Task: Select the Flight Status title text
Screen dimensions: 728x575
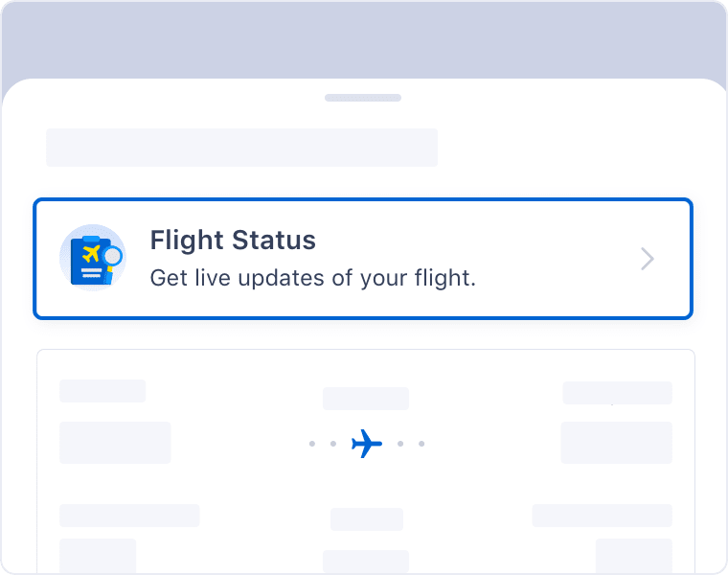Action: 233,241
